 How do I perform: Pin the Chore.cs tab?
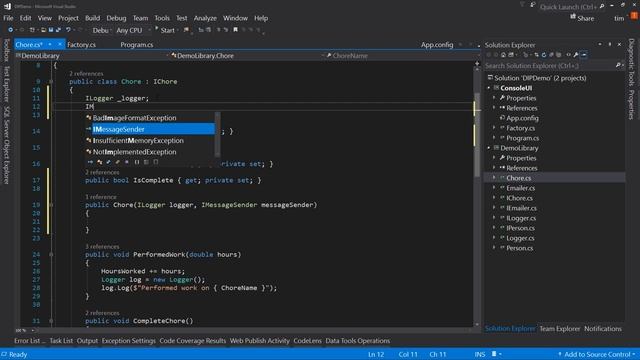click(50, 44)
